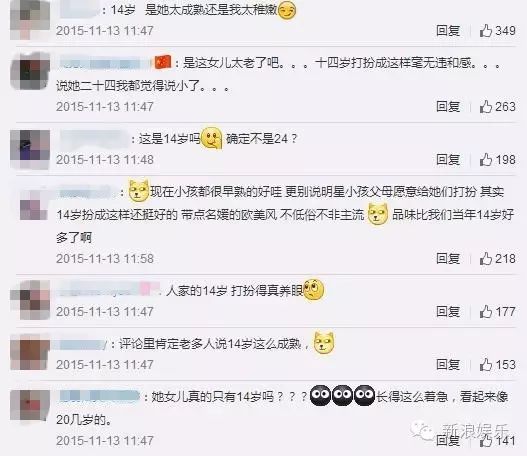Click avatar of the 11:48 commenter

tap(30, 150)
